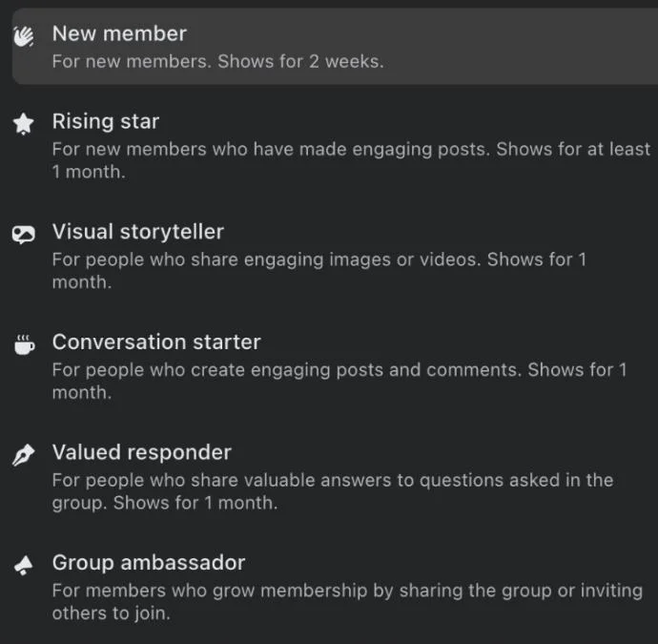The height and width of the screenshot is (644, 658).
Task: Open the Valued responder badge title
Action: tap(142, 452)
